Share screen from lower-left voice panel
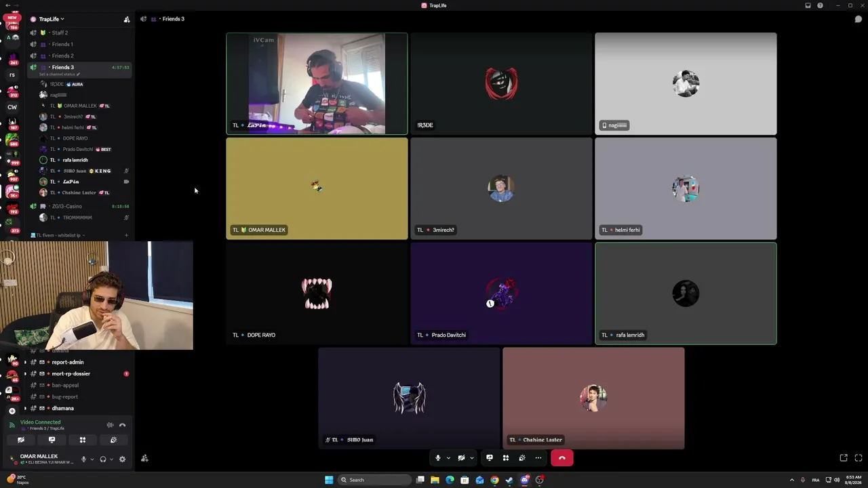 pos(52,440)
